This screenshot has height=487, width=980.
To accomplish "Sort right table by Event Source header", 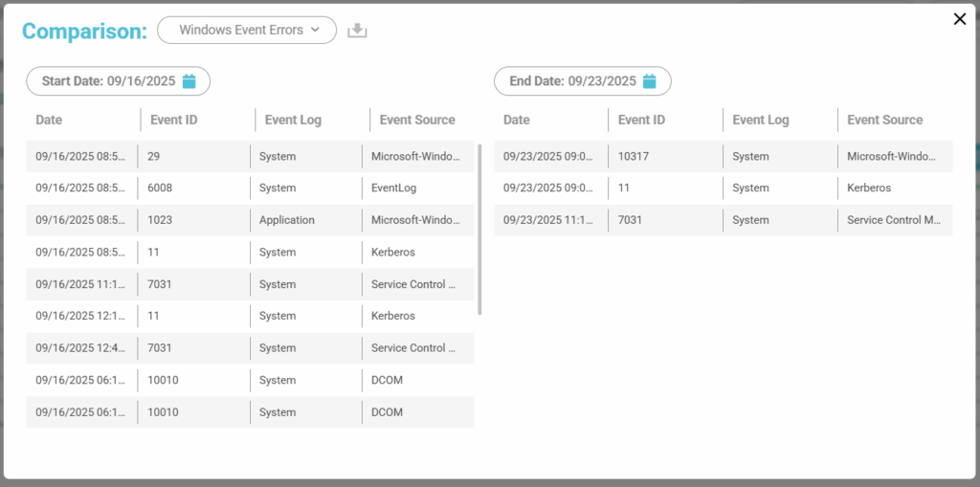I will 885,120.
